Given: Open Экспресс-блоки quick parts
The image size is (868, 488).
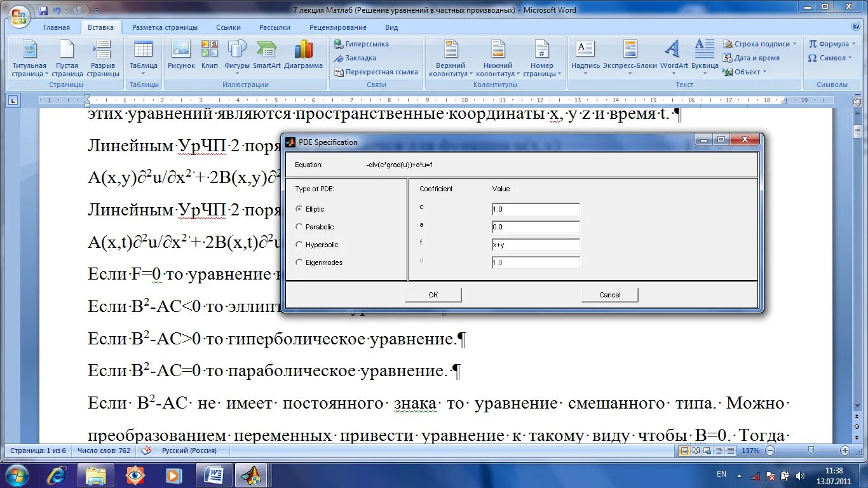Looking at the screenshot, I should point(630,58).
